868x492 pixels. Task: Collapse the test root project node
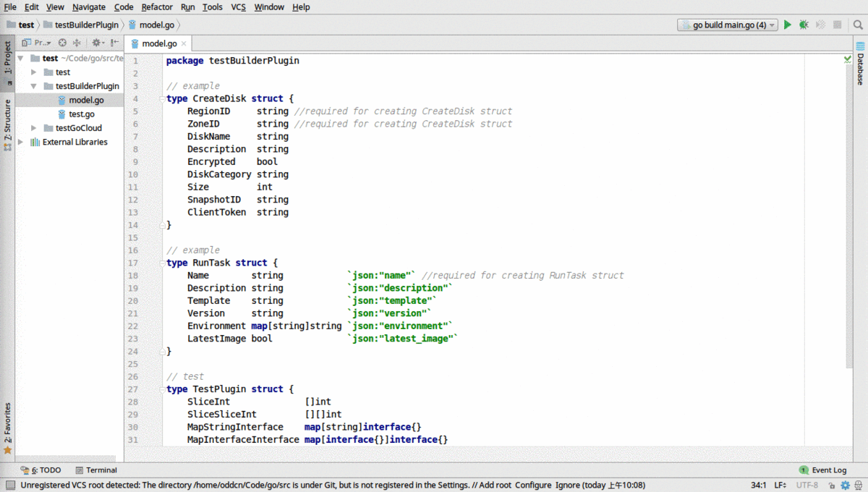click(x=20, y=59)
